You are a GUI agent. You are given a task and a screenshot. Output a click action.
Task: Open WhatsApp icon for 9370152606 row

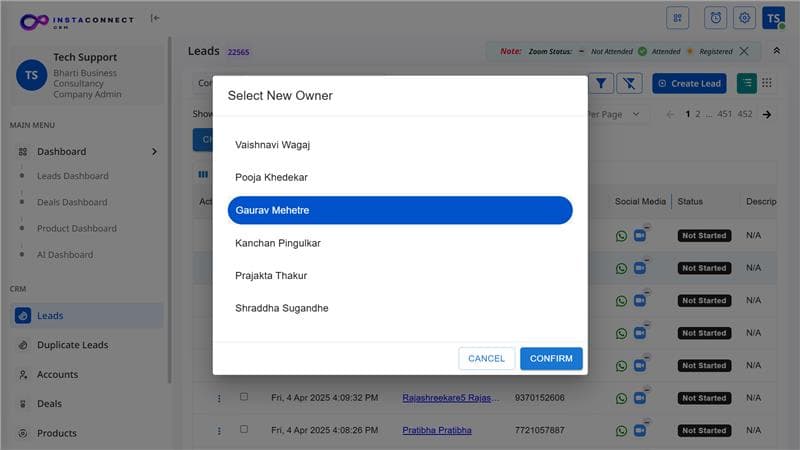621,398
